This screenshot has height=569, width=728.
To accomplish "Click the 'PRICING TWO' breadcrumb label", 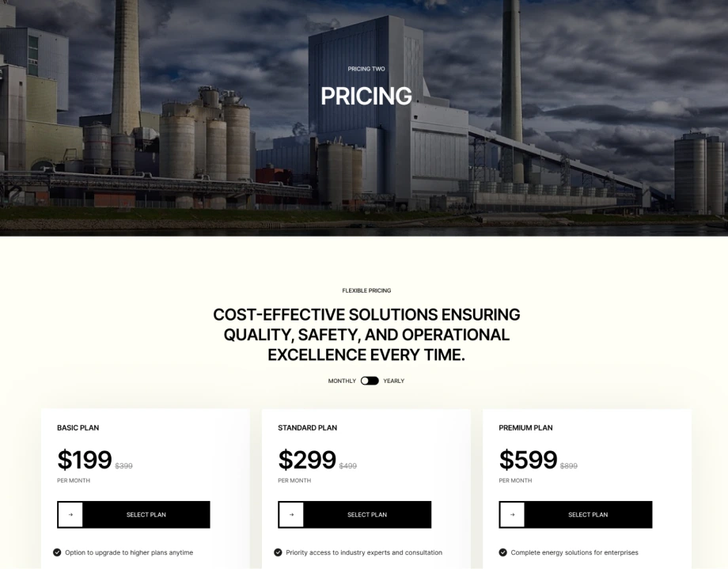I will point(365,69).
